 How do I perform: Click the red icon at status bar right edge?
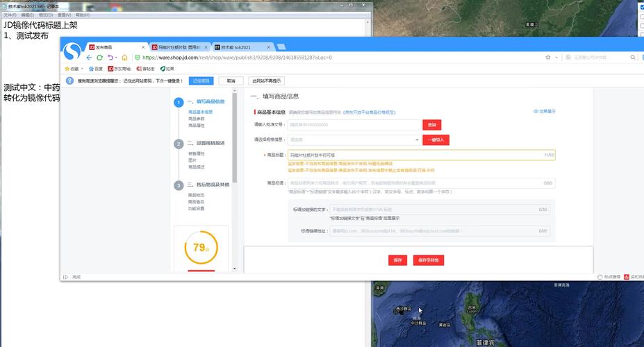tap(627, 277)
